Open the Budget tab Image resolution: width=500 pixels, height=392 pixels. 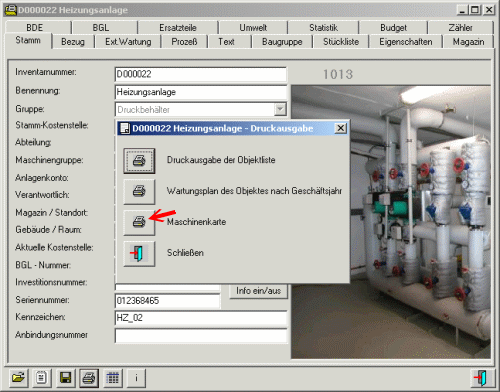pyautogui.click(x=393, y=27)
